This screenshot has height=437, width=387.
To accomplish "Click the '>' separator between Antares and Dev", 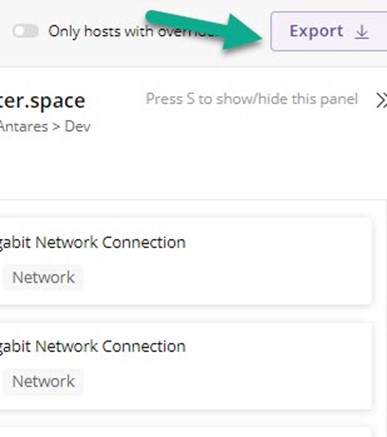I will tap(56, 127).
